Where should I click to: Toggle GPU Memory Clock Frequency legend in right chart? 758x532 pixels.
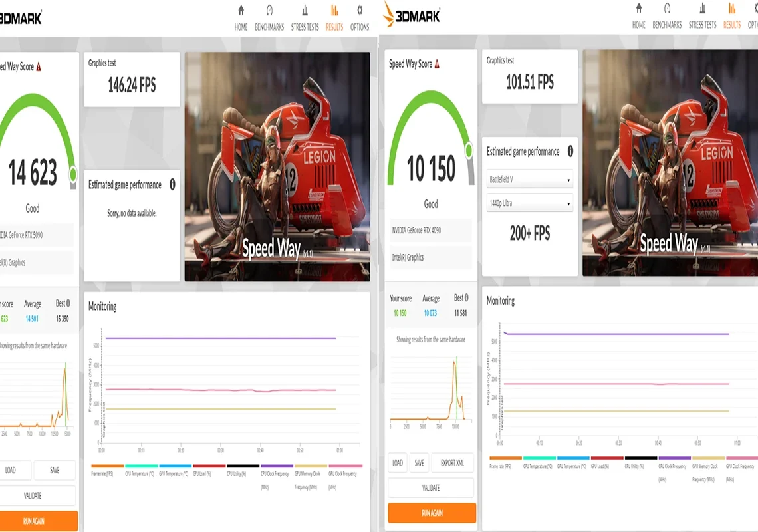pyautogui.click(x=708, y=469)
